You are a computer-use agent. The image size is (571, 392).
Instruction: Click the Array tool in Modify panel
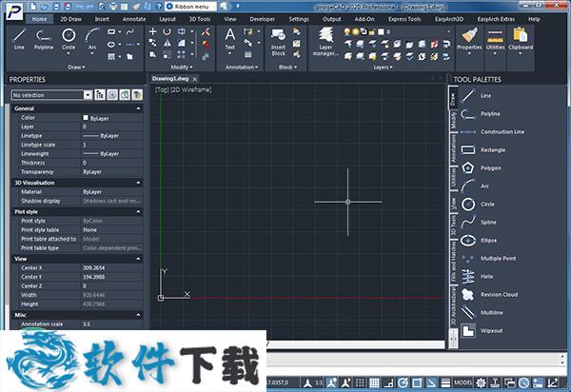click(181, 55)
